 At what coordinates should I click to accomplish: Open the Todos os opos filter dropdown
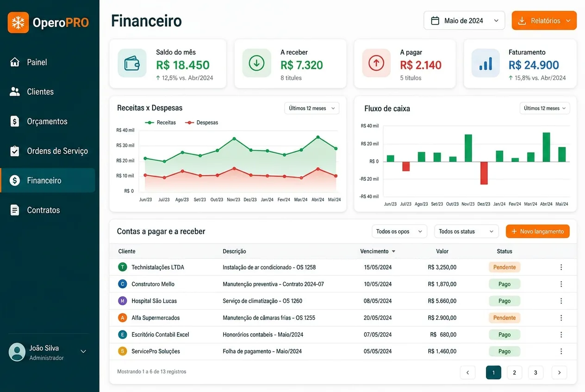(399, 232)
